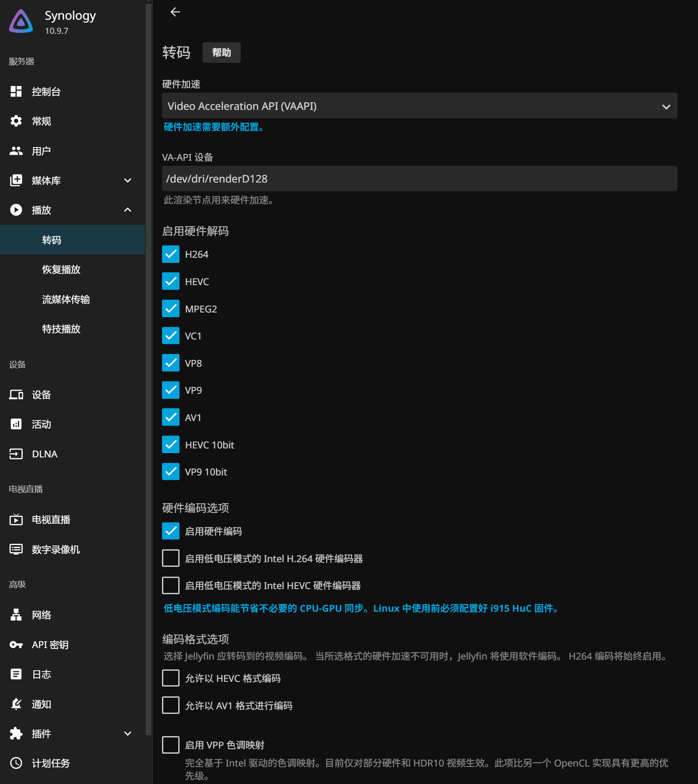698x784 pixels.
Task: Uncheck the H264 hardware decoding checkbox
Action: click(171, 254)
